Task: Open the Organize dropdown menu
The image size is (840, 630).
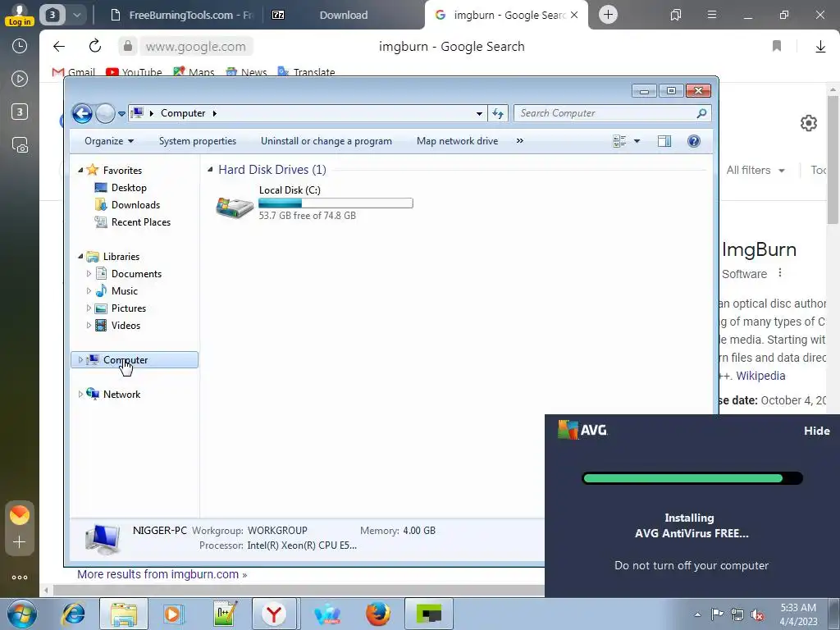Action: point(109,141)
